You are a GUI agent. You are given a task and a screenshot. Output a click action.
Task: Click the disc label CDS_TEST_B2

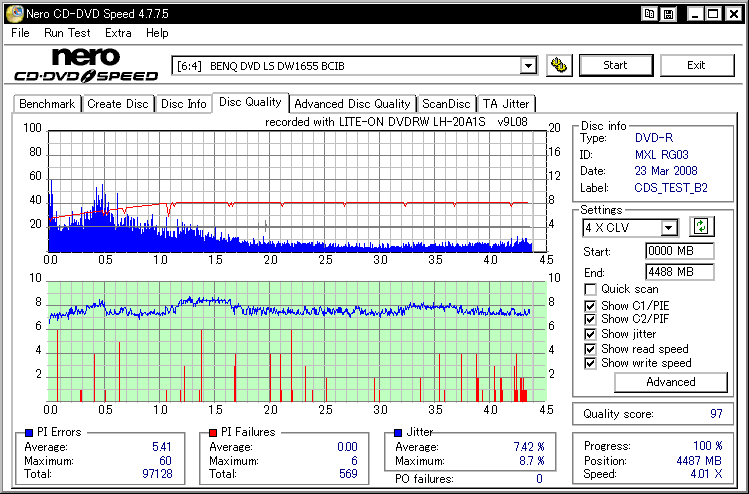coord(671,188)
